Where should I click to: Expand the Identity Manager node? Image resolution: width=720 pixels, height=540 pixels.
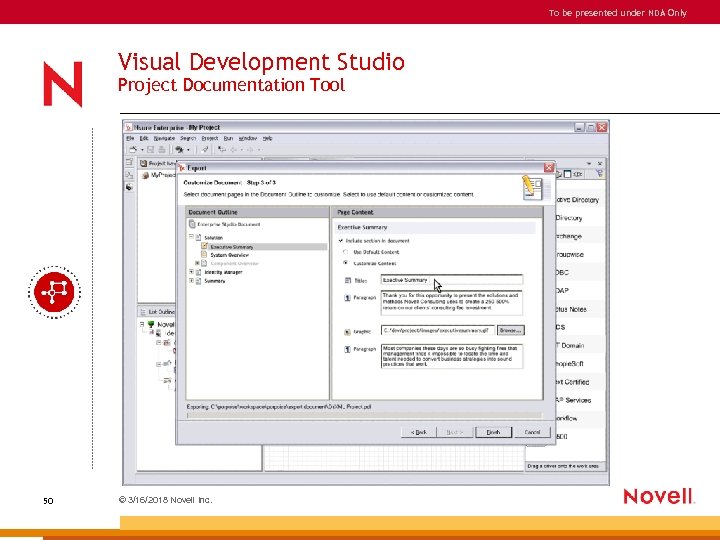coord(191,272)
